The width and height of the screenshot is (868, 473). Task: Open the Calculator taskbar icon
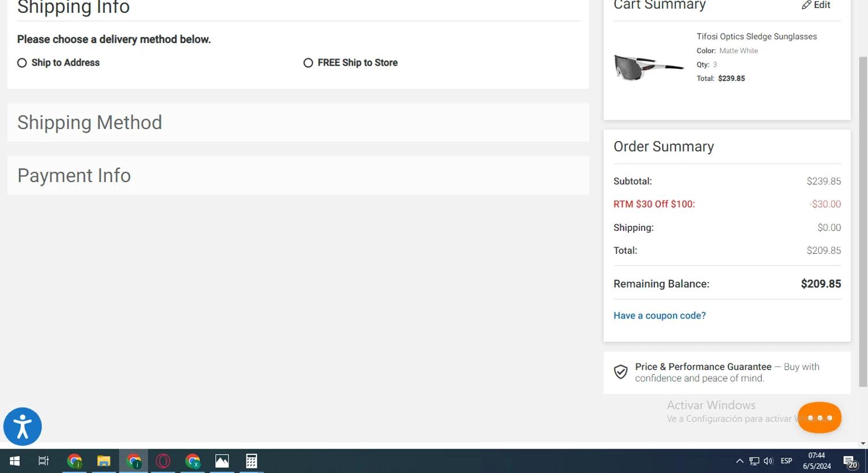[x=252, y=461]
